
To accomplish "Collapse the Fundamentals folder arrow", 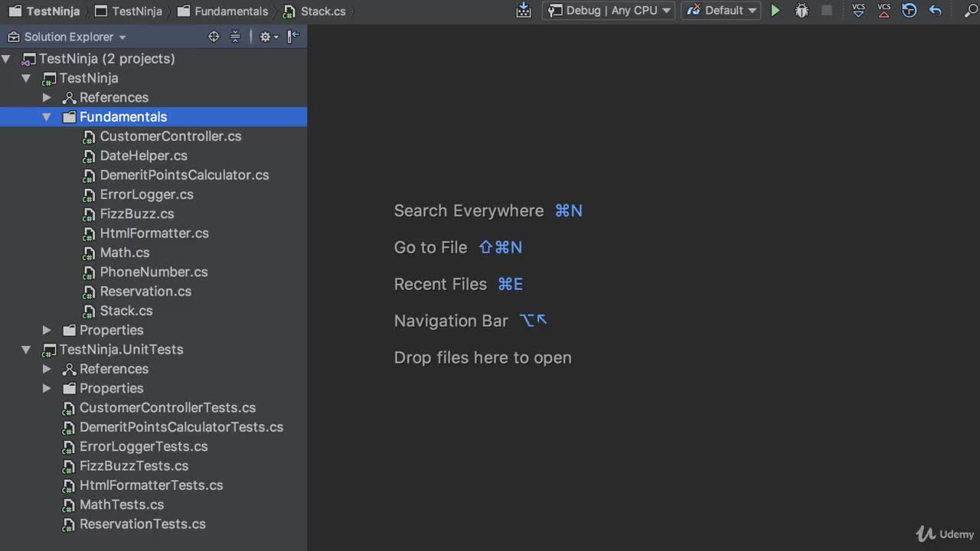I will (47, 117).
